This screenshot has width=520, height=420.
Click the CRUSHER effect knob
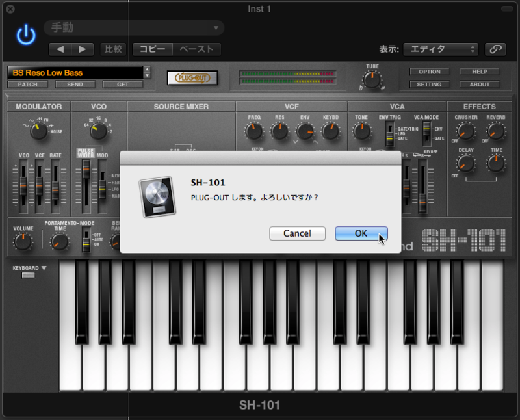coord(465,131)
